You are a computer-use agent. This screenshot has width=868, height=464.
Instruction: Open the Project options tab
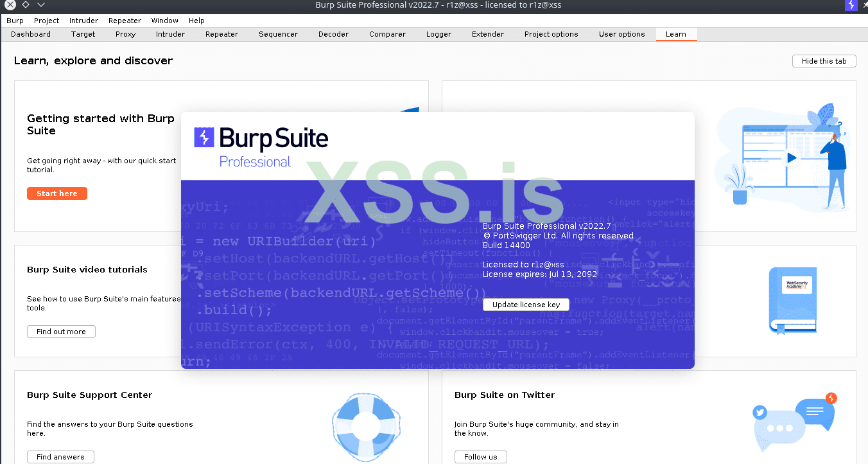pyautogui.click(x=551, y=34)
